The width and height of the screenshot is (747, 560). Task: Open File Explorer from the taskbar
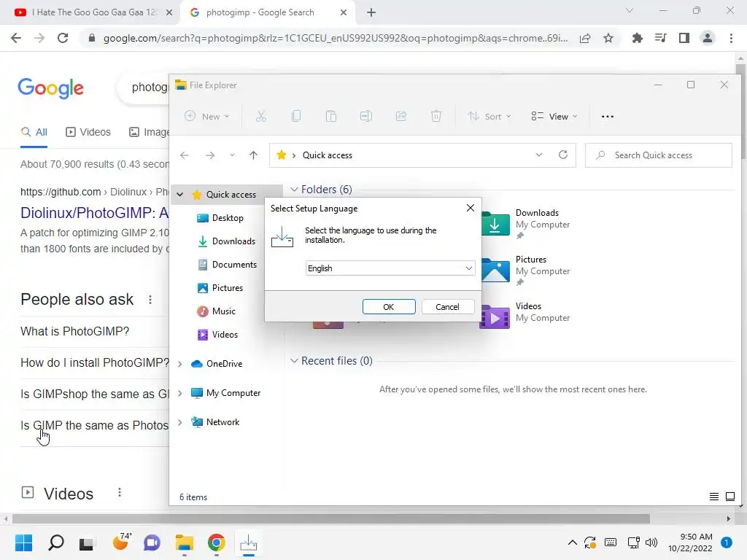coord(185,542)
